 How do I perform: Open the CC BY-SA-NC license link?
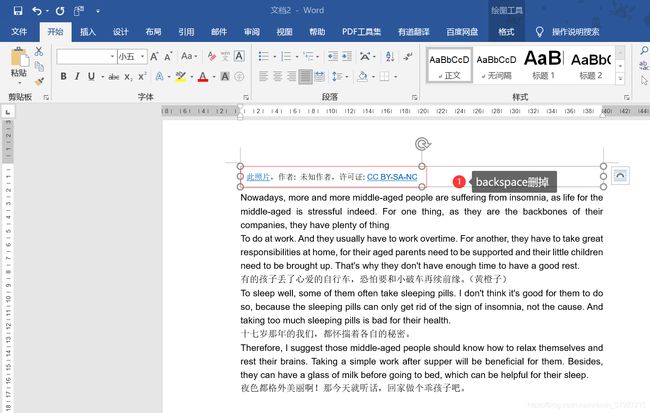click(x=392, y=177)
